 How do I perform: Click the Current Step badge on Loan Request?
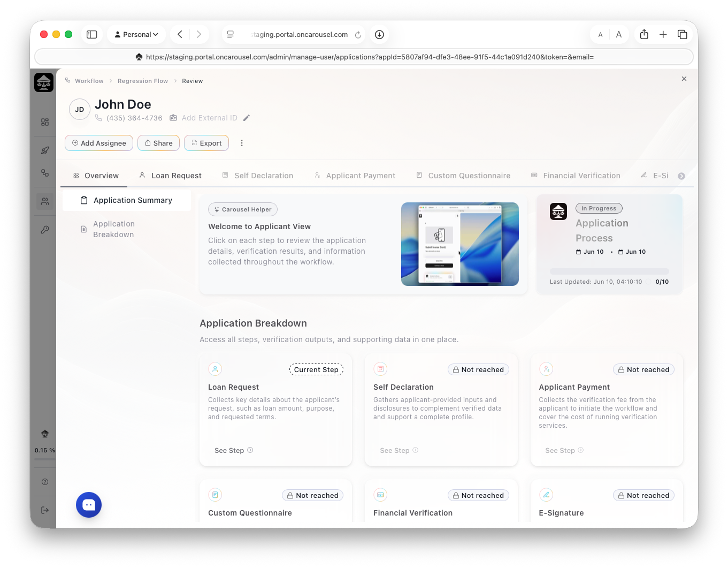[316, 369]
